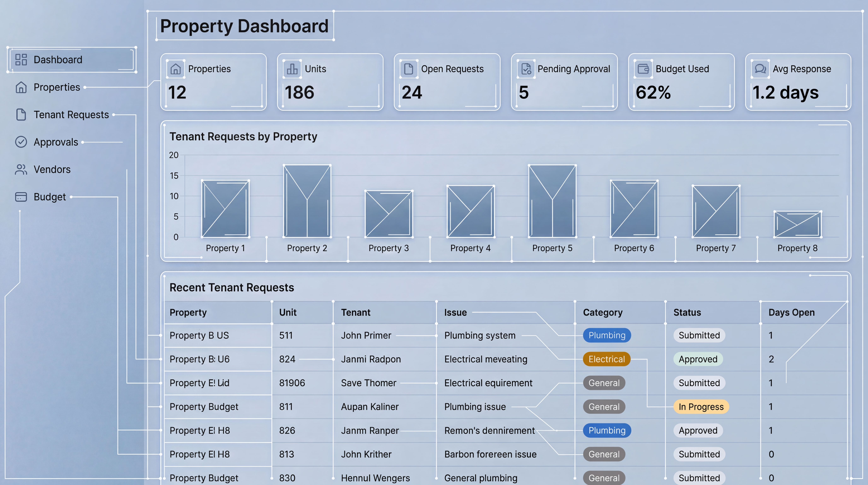Click the Vendors people icon
This screenshot has height=485, width=868.
(21, 169)
